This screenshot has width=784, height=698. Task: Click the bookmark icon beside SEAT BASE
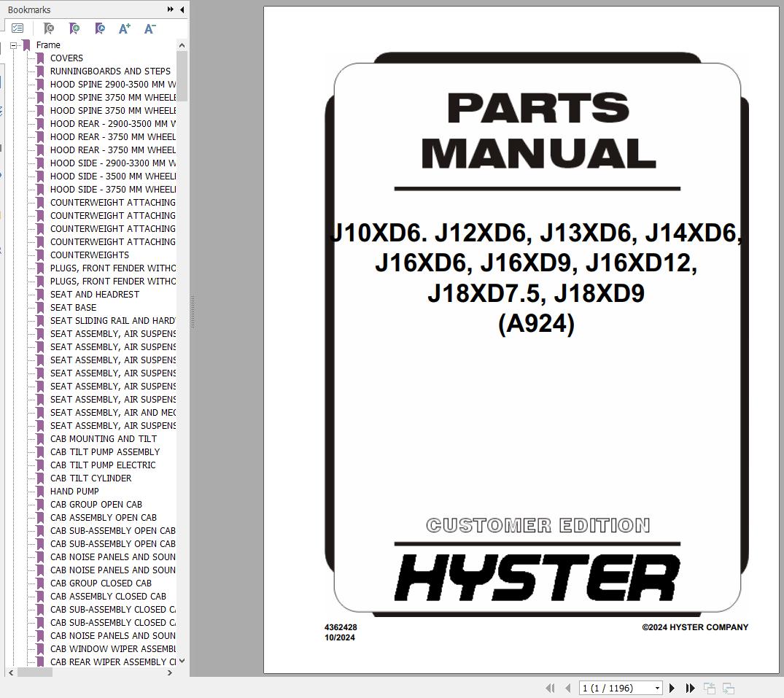(x=41, y=308)
